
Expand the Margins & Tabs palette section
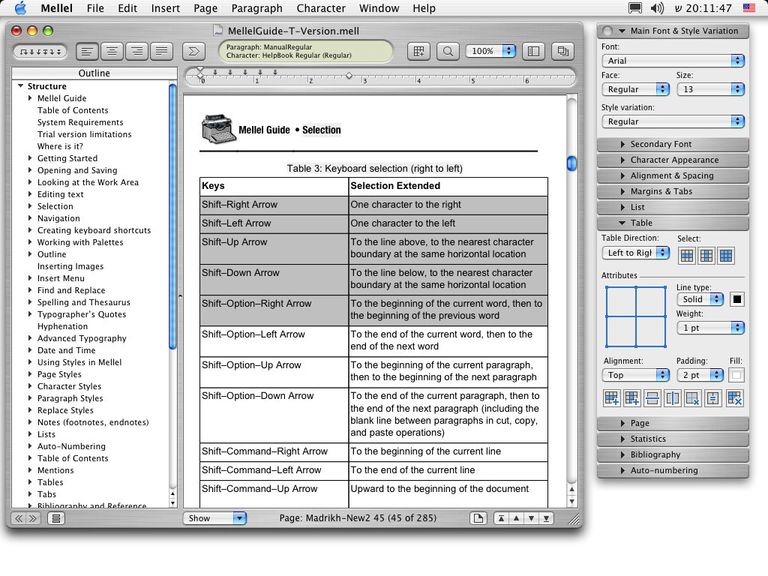tap(673, 191)
